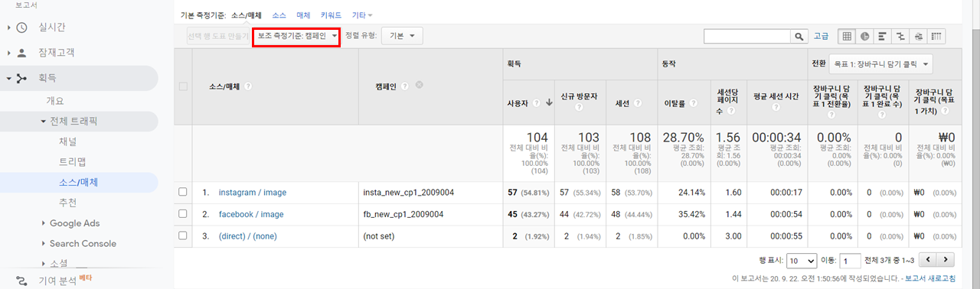This screenshot has height=289, width=980.
Task: Open 채널 in the sidebar
Action: pos(67,141)
